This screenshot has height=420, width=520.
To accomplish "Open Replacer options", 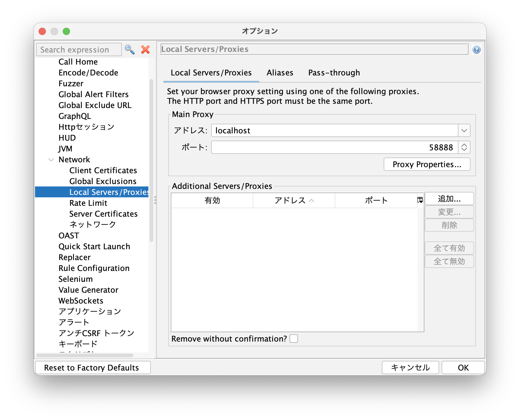I will tap(75, 257).
